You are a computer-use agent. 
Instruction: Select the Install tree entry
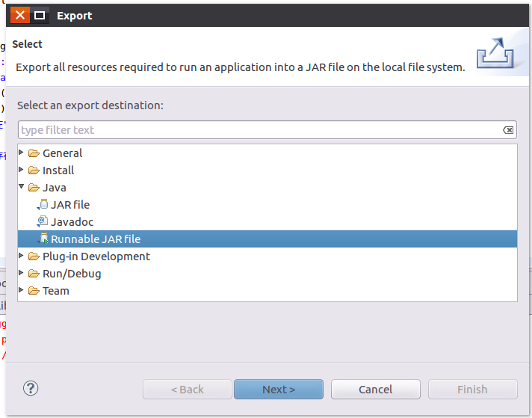click(58, 170)
